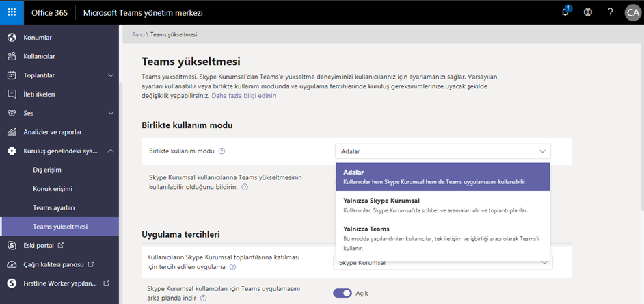
Task: Click the 'Birlikte kullanım modu' section heading
Action: (187, 125)
